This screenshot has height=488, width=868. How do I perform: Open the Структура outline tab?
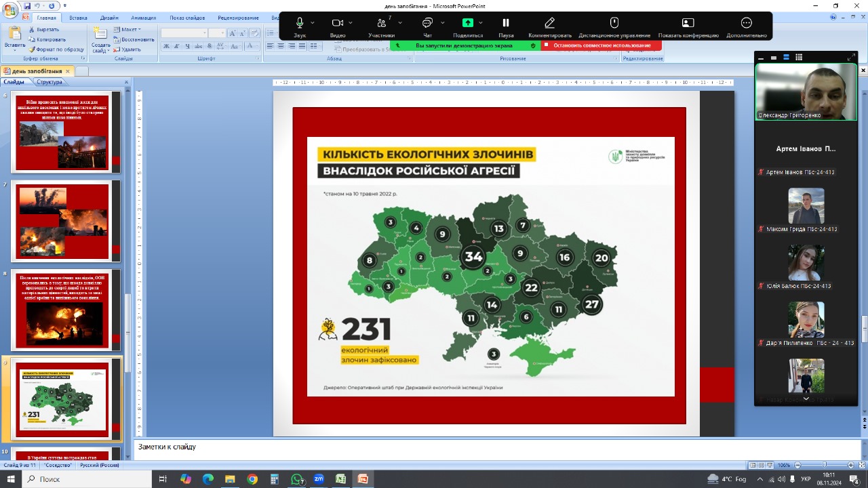[50, 82]
